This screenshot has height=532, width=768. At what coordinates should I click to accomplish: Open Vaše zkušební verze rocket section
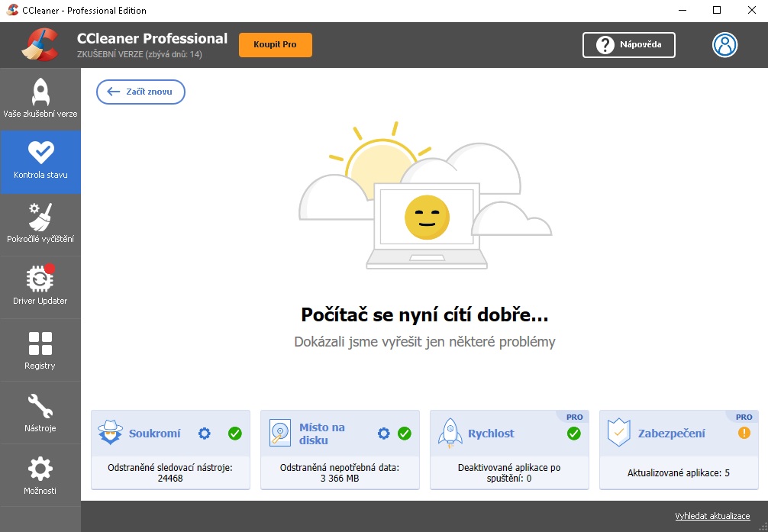coord(40,98)
